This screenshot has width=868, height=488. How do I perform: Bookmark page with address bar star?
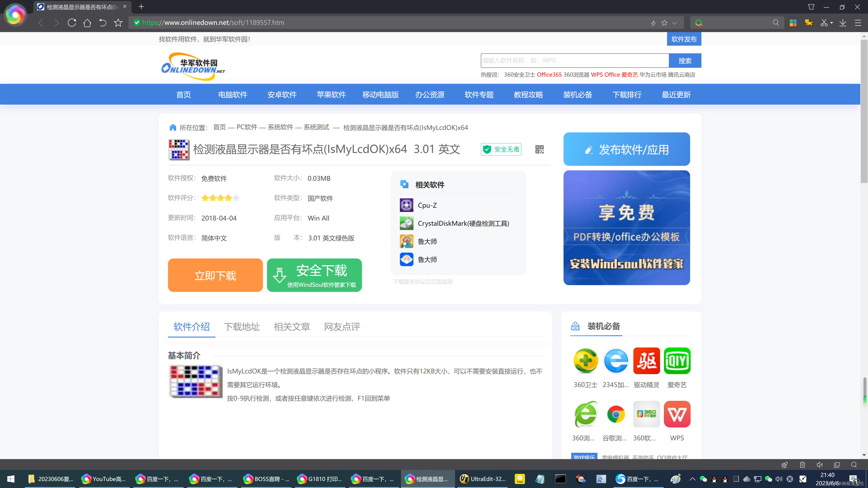point(664,23)
